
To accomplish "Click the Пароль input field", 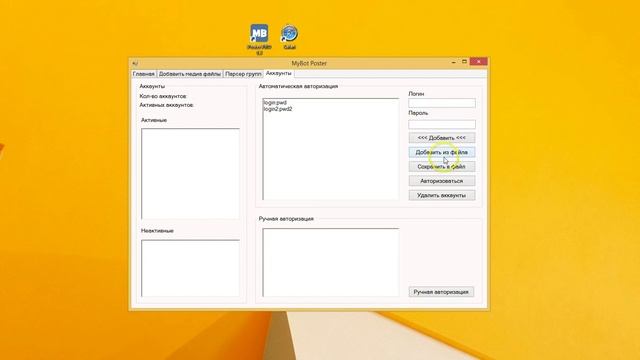I will (442, 124).
